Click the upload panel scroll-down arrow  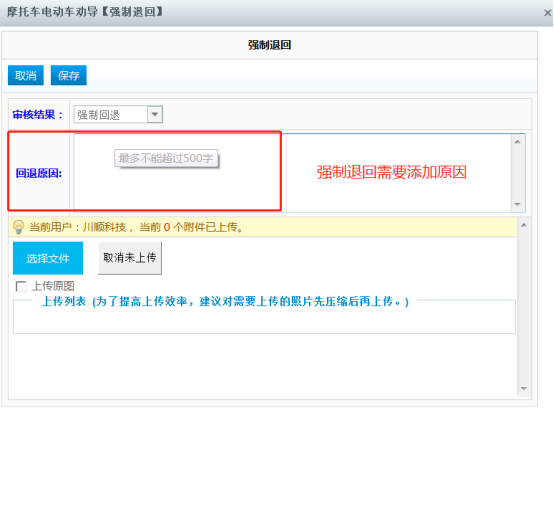coord(524,389)
